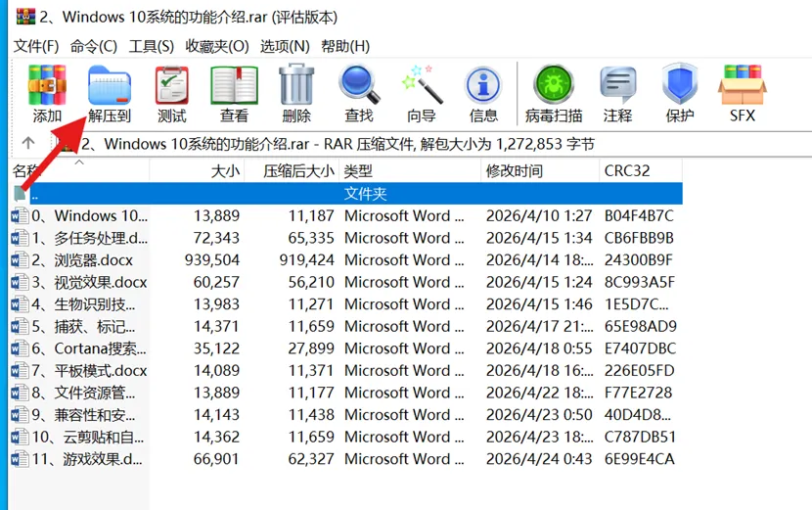Click modified time 2026/4/18 0:55

pyautogui.click(x=539, y=348)
